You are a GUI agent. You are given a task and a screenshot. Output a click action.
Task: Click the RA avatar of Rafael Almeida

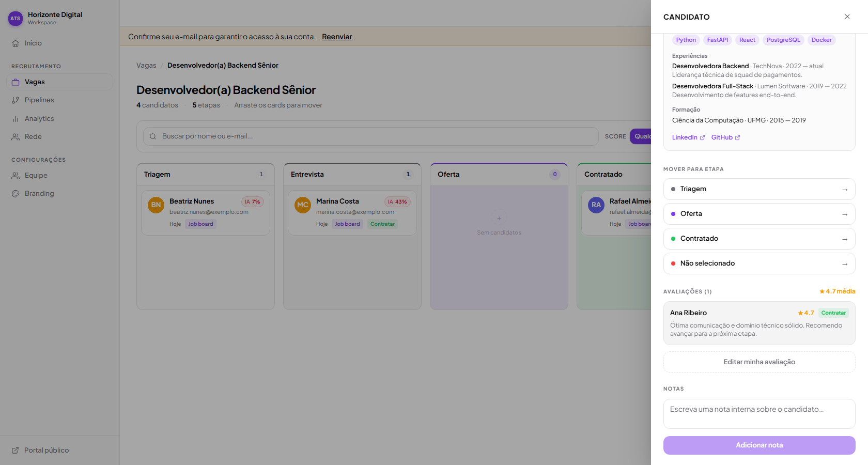(x=596, y=205)
